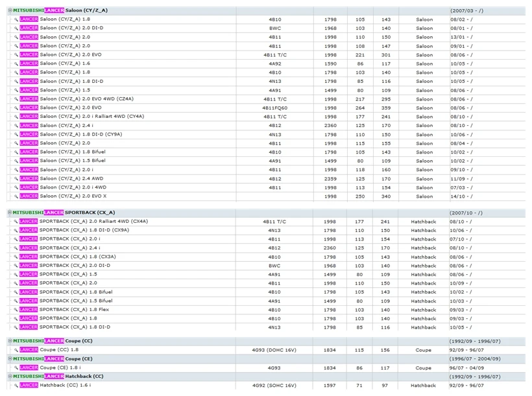Click the 14/10 - / date cell

pyautogui.click(x=461, y=196)
